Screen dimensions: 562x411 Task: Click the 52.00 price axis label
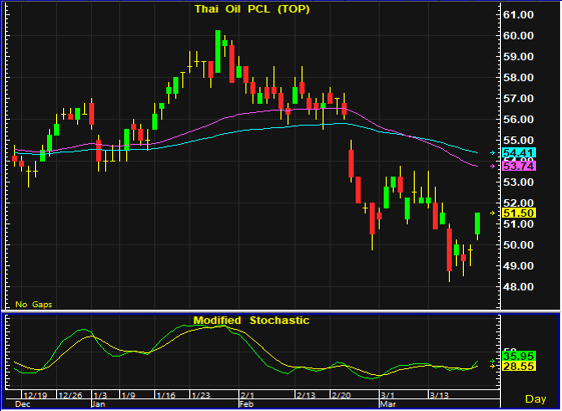(519, 203)
